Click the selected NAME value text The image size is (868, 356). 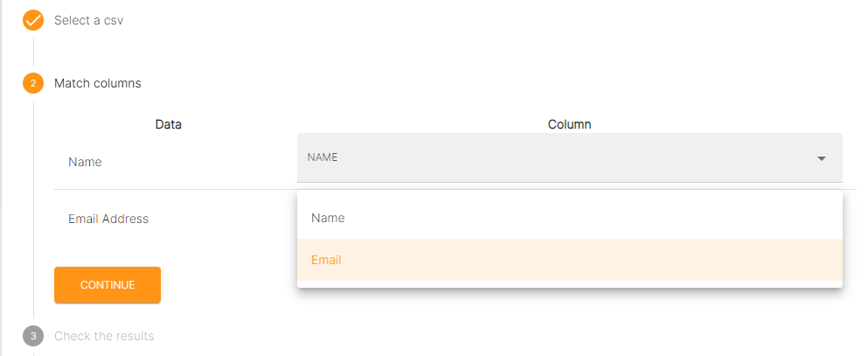323,157
